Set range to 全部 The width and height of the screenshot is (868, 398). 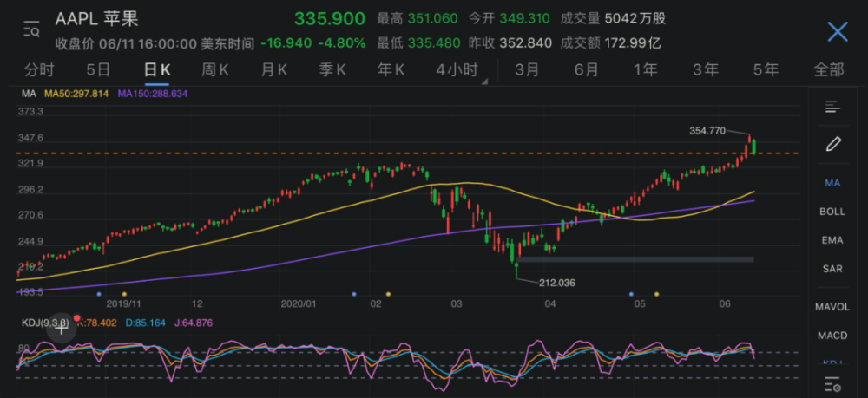coord(829,70)
